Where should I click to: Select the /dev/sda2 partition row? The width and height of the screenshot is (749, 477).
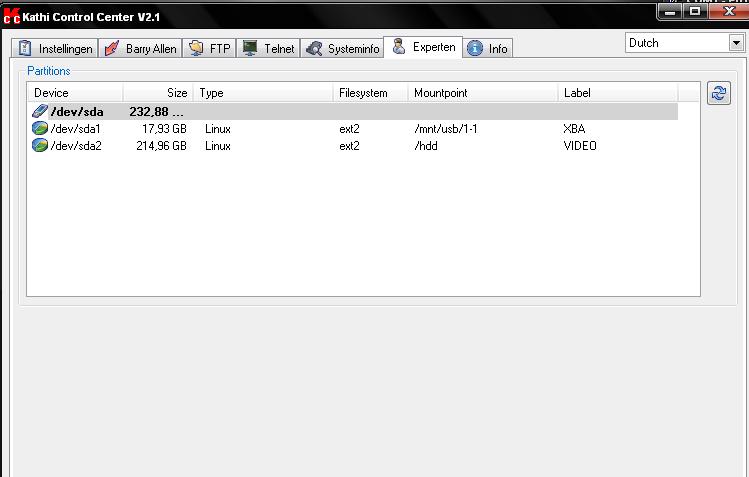coord(353,146)
